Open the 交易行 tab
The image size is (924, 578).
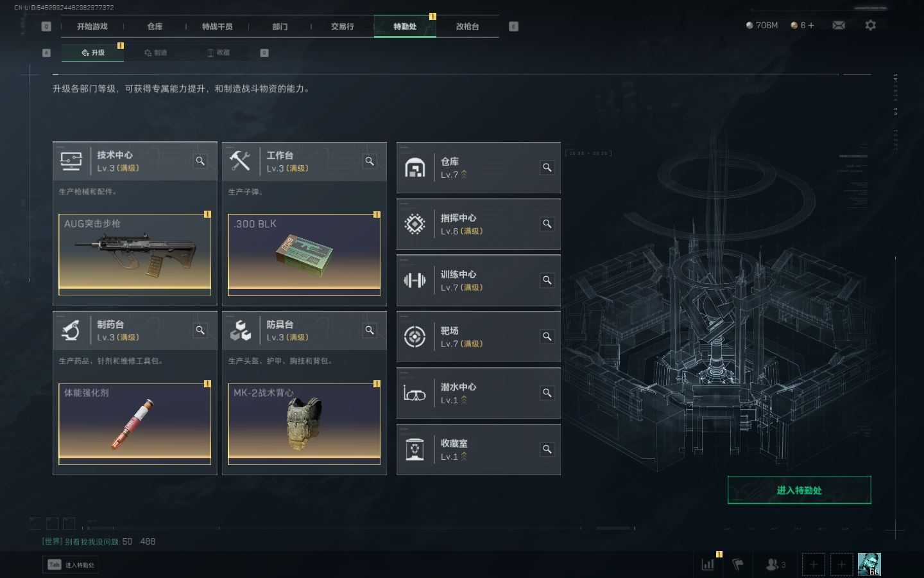(342, 26)
